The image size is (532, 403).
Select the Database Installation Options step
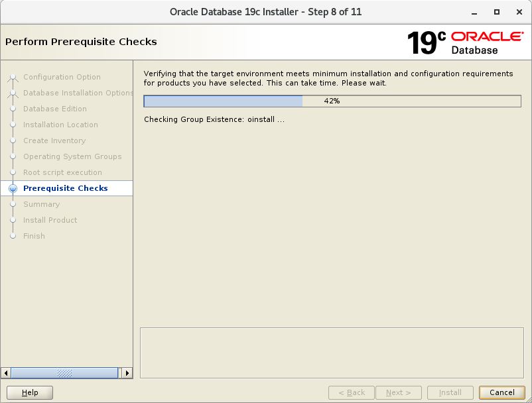point(78,93)
